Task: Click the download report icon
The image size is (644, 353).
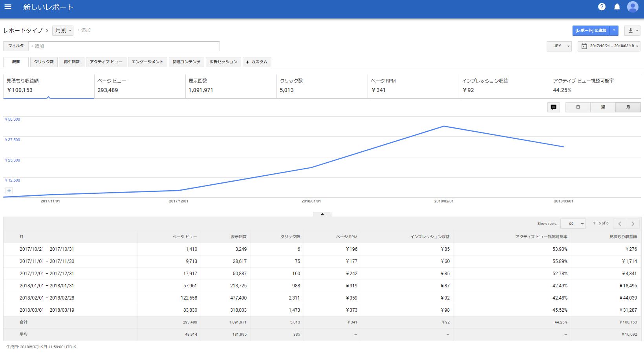Action: (632, 30)
